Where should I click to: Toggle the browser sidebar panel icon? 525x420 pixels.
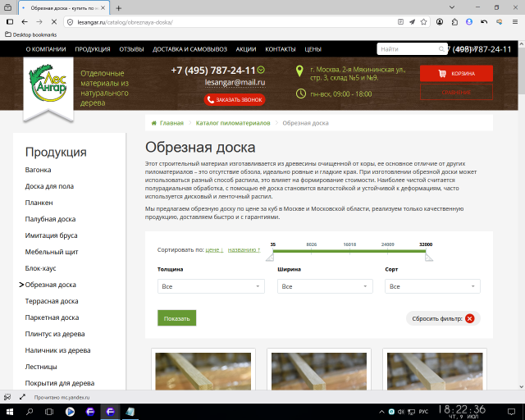click(x=10, y=22)
